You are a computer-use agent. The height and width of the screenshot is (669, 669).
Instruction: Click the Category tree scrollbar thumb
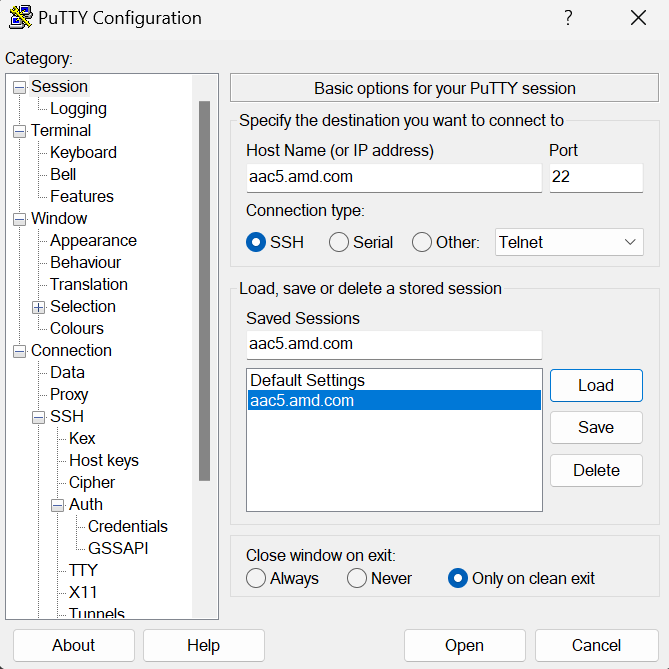pyautogui.click(x=204, y=291)
